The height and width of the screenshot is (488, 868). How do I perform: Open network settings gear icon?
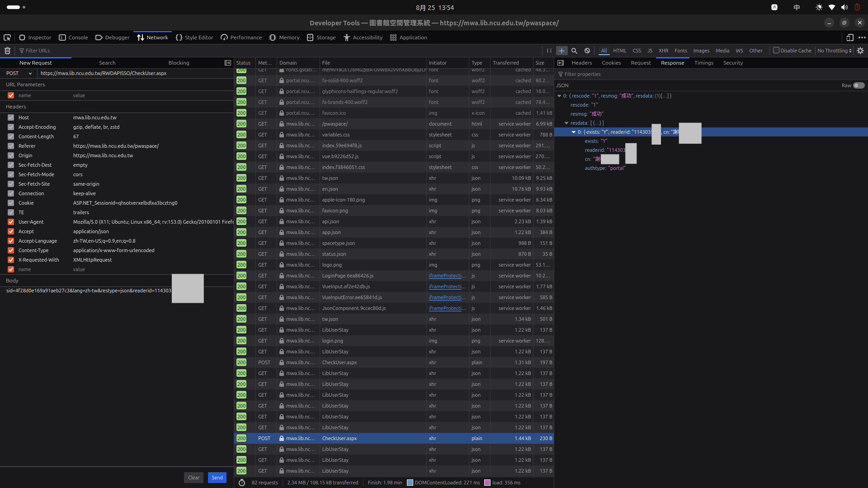[x=860, y=51]
